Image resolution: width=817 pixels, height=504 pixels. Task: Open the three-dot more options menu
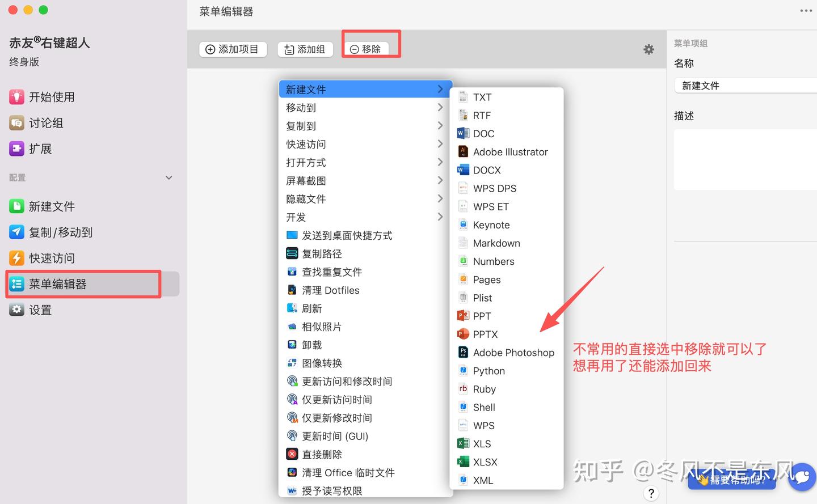[806, 11]
